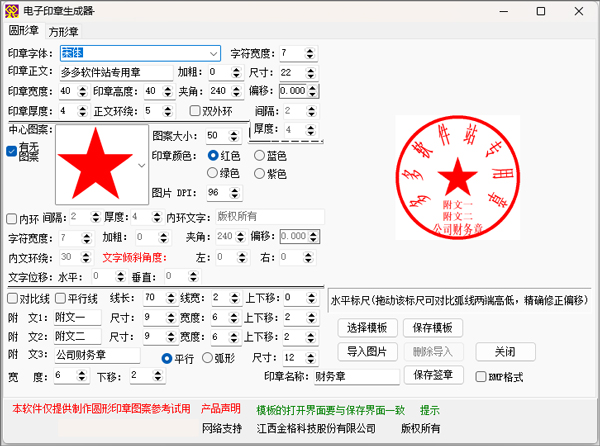Click the 附文2 text field
The image size is (600, 446).
click(x=77, y=337)
